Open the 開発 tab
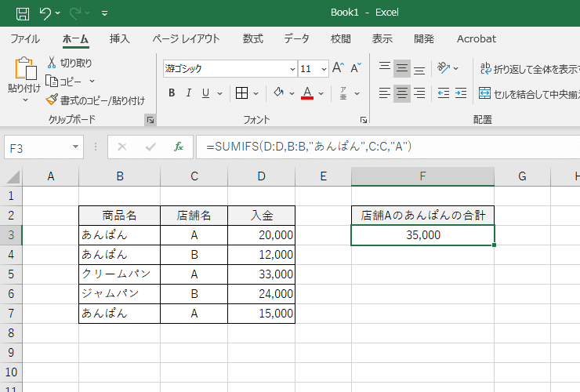This screenshot has width=580, height=392. tap(424, 39)
